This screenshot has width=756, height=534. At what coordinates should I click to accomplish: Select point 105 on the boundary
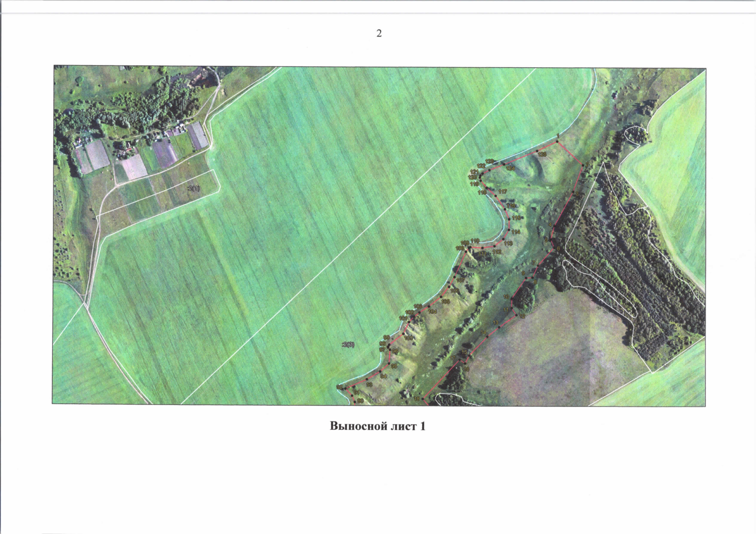point(441,297)
